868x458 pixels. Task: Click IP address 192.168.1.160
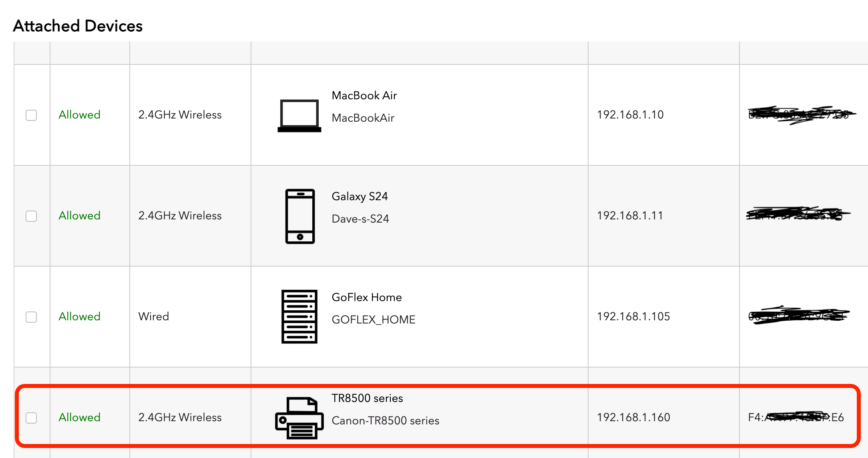tap(633, 418)
